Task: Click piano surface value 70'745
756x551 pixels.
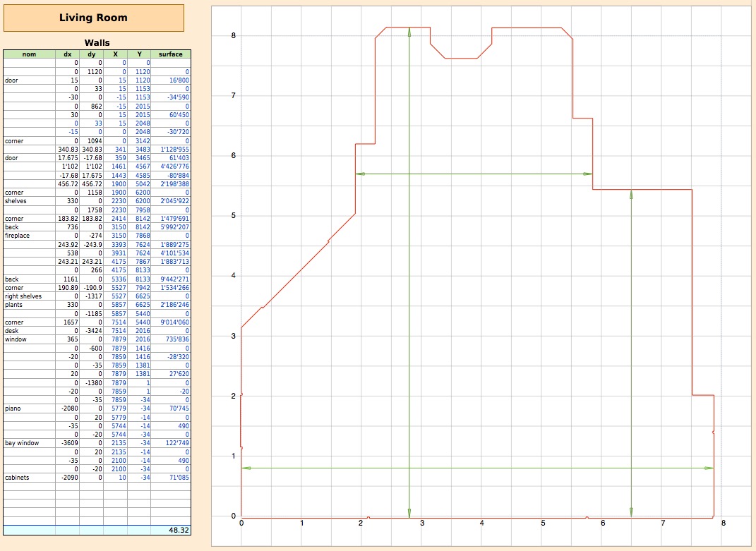Action: tap(179, 408)
